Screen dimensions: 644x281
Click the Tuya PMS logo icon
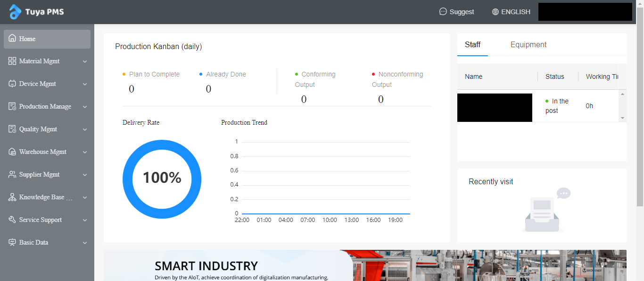(x=15, y=12)
